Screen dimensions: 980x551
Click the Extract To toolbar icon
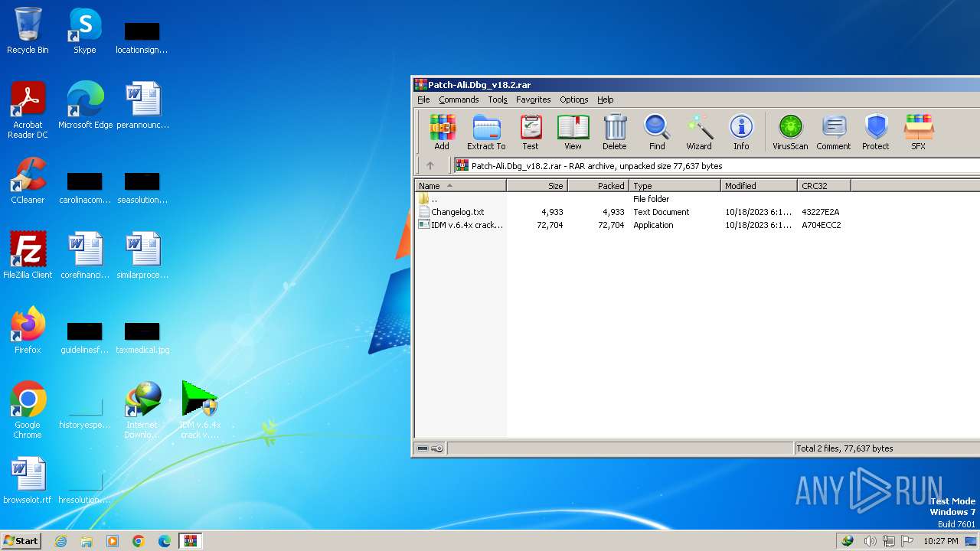486,132
